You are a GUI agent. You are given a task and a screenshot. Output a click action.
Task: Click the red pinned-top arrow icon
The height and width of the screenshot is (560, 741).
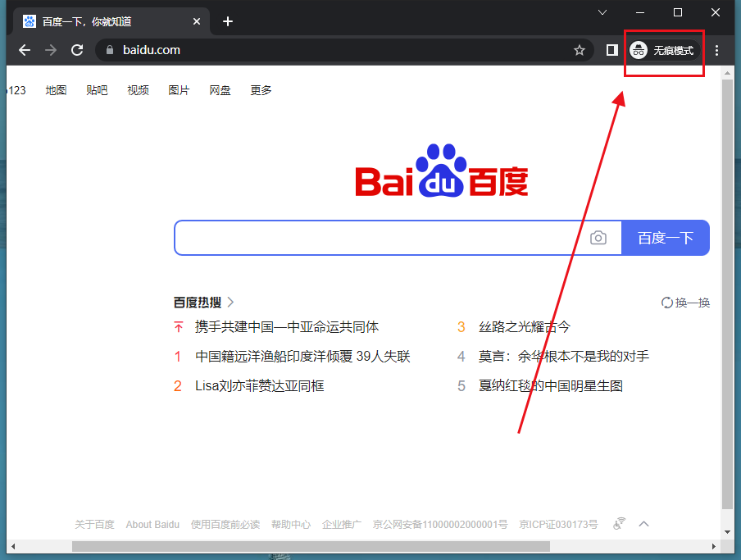178,327
